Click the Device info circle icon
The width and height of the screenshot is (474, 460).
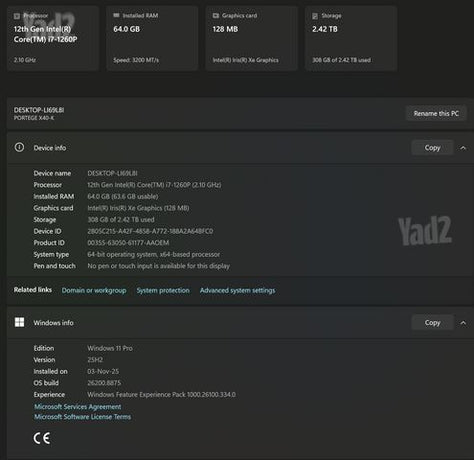[19, 147]
